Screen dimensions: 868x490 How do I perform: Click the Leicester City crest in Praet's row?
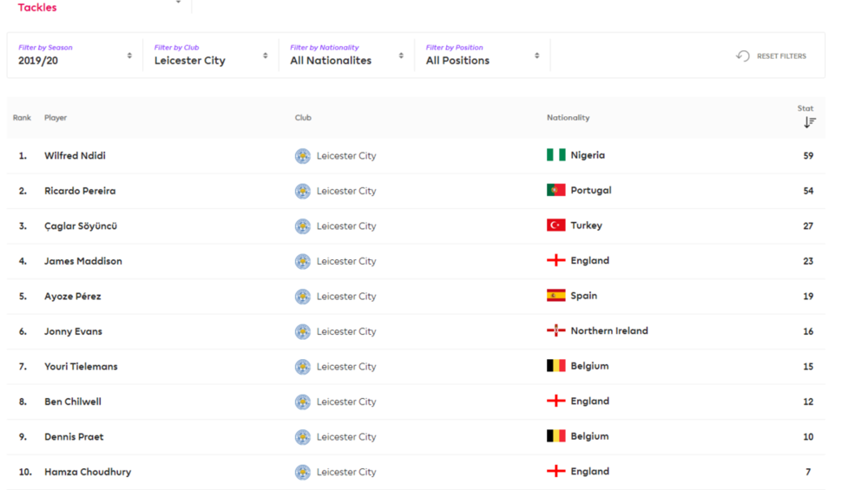(303, 437)
